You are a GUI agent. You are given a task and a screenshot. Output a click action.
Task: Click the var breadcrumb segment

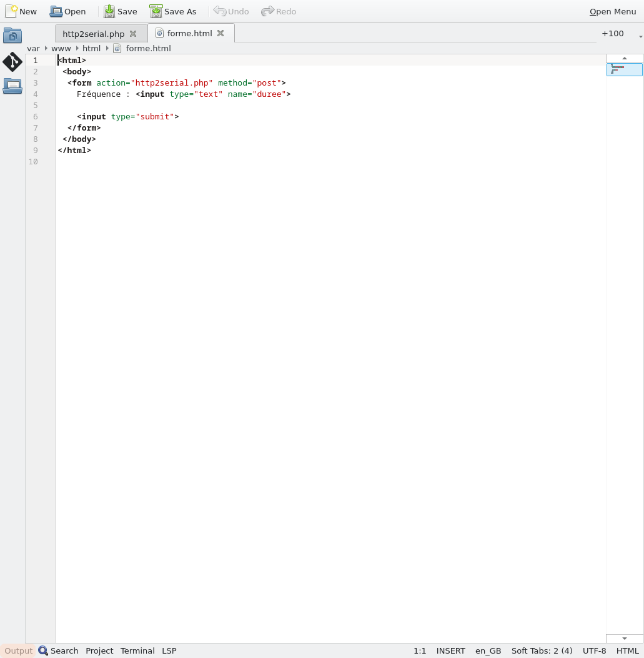tap(33, 49)
